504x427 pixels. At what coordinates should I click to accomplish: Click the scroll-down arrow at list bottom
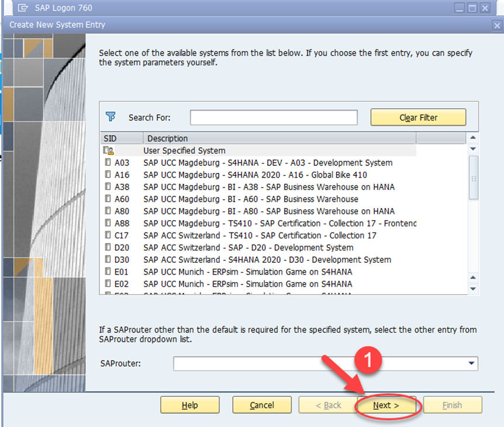473,289
